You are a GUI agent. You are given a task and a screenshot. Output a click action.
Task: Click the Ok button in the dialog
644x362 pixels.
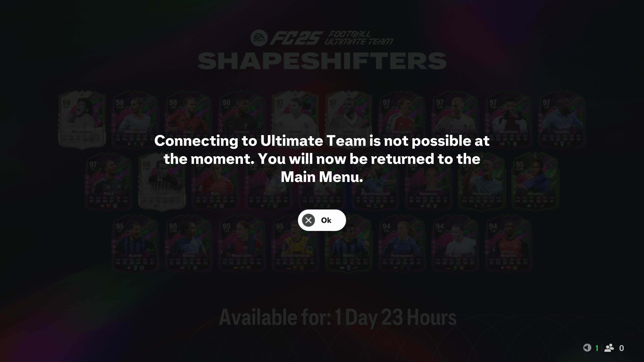[322, 220]
